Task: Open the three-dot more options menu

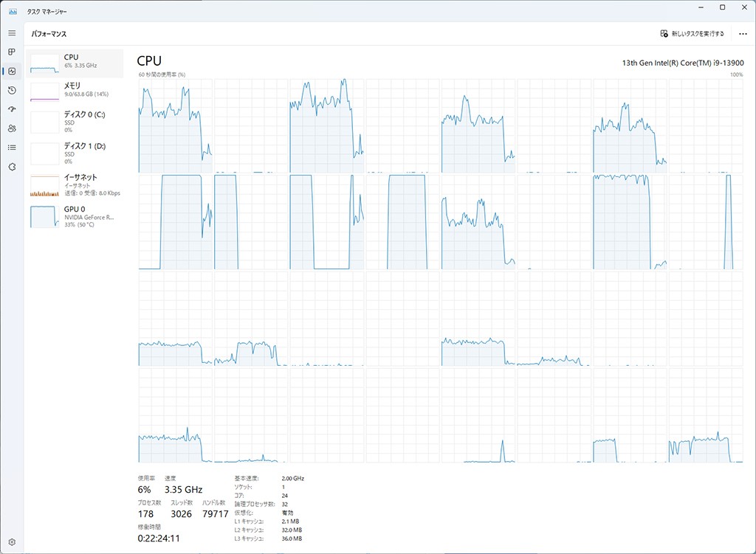Action: pyautogui.click(x=743, y=34)
